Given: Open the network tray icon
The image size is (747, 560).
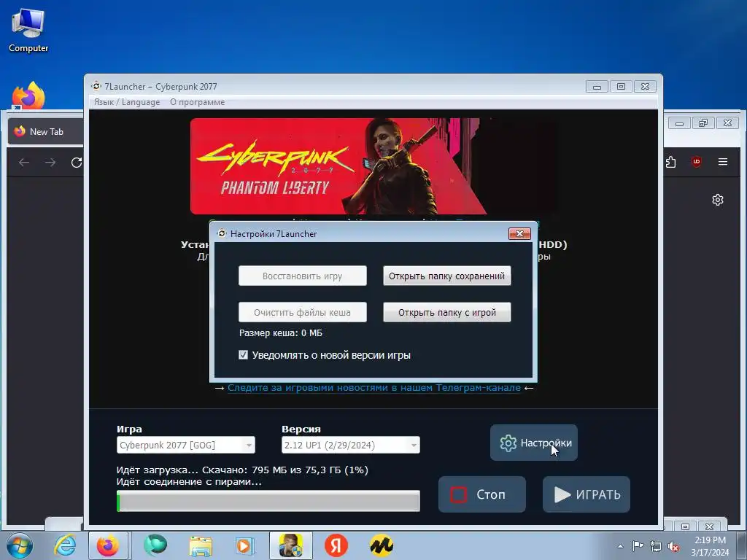Looking at the screenshot, I should click(656, 546).
